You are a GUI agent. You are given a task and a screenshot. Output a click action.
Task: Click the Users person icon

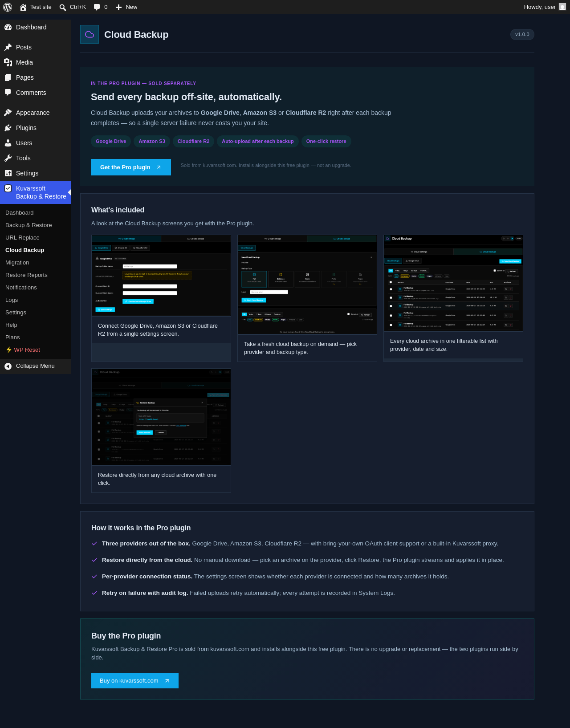point(8,143)
